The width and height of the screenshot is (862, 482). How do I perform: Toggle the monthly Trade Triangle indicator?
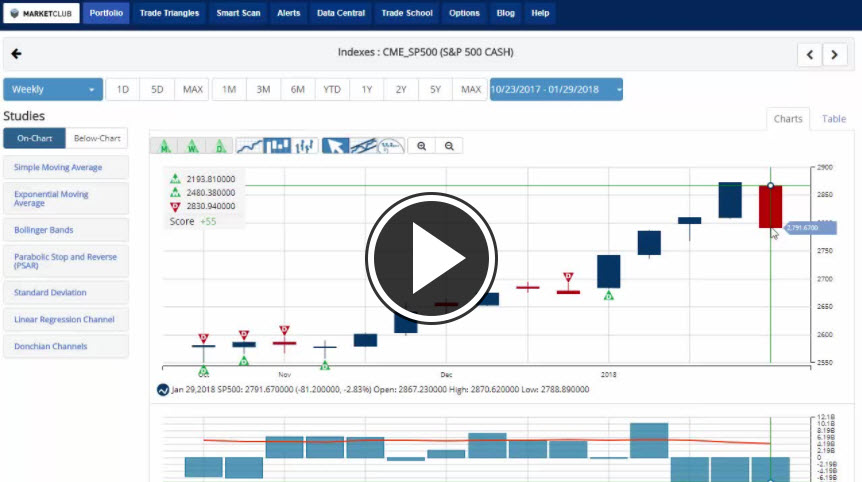point(164,146)
